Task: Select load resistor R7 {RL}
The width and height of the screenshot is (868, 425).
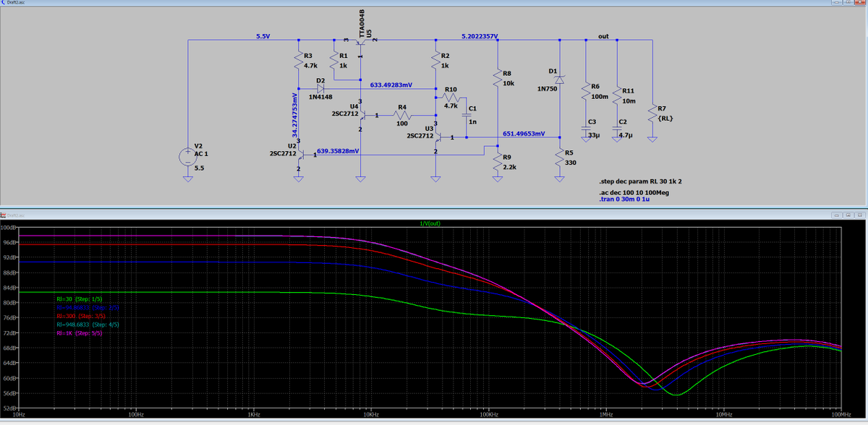Action: pos(652,113)
